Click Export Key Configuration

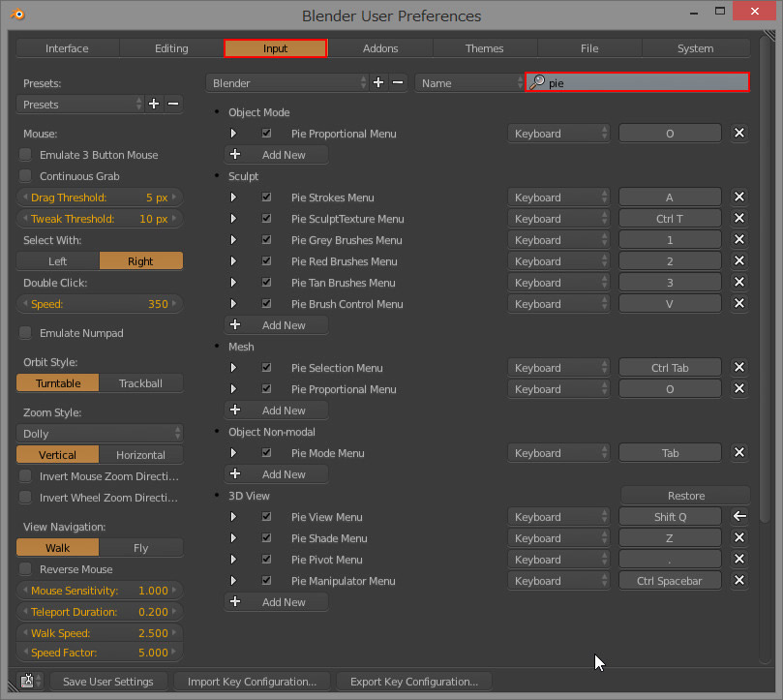(x=414, y=682)
